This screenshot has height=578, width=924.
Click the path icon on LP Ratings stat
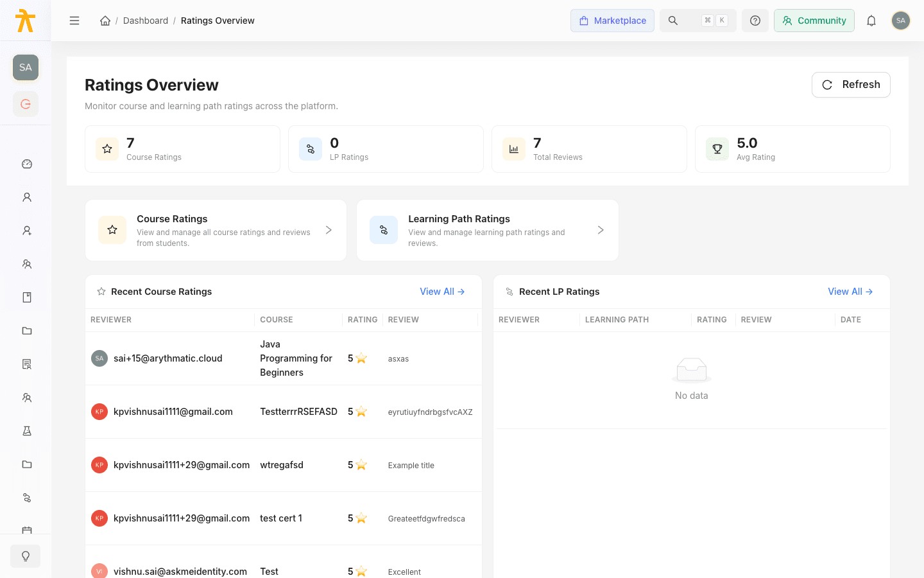click(311, 149)
